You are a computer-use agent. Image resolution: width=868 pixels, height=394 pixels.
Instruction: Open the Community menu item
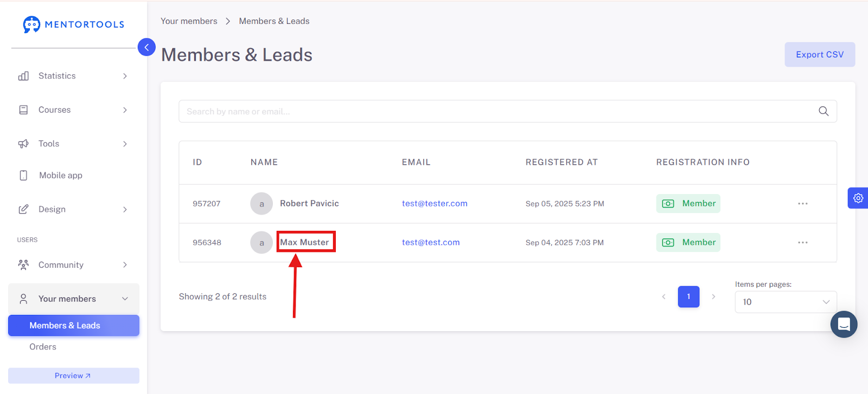coord(74,265)
